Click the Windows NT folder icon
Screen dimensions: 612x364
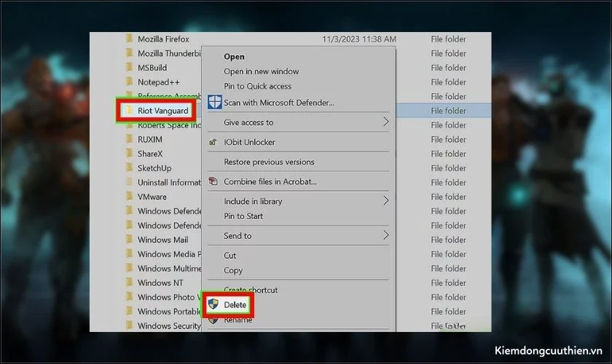click(x=129, y=282)
